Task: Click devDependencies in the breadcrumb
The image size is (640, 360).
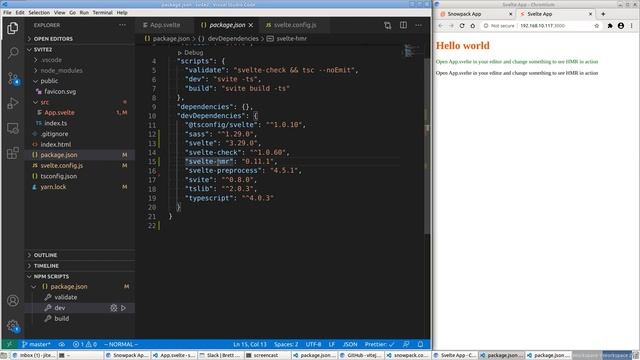Action: (233, 39)
